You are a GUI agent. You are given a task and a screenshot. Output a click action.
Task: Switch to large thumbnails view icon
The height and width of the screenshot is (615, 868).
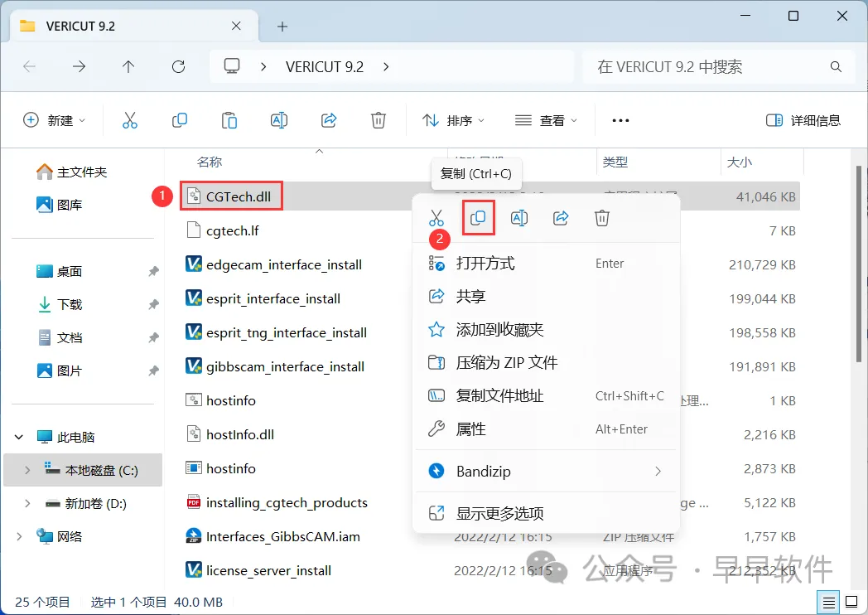tap(851, 603)
